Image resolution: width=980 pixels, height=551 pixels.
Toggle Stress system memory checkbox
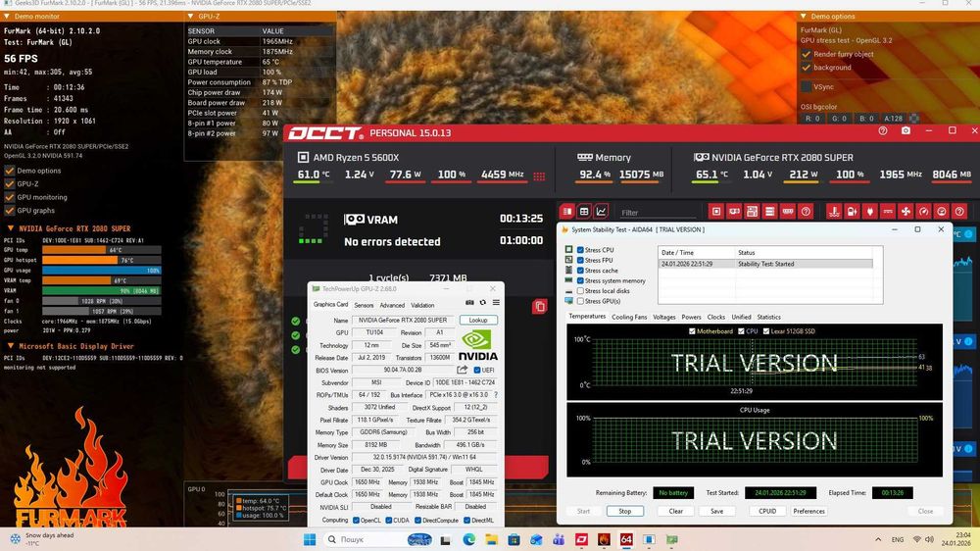click(x=580, y=280)
